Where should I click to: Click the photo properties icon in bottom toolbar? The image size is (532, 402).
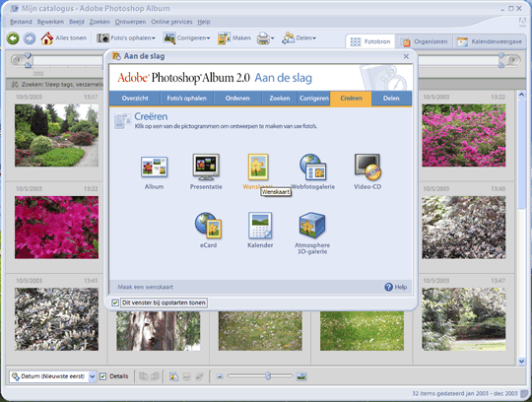coord(173,376)
